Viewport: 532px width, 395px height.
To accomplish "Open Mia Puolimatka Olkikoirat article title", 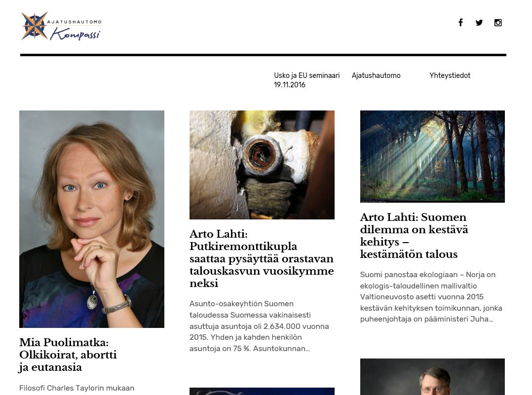I will click(x=68, y=355).
